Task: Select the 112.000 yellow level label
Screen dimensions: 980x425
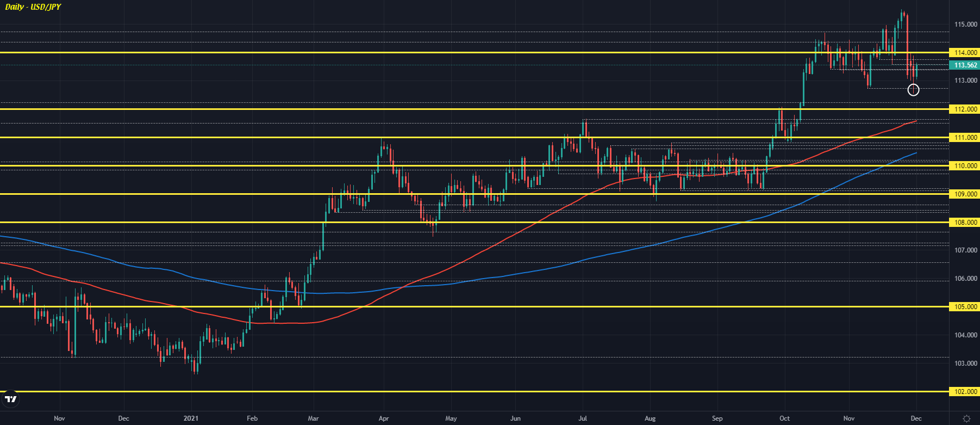Action: coord(965,109)
